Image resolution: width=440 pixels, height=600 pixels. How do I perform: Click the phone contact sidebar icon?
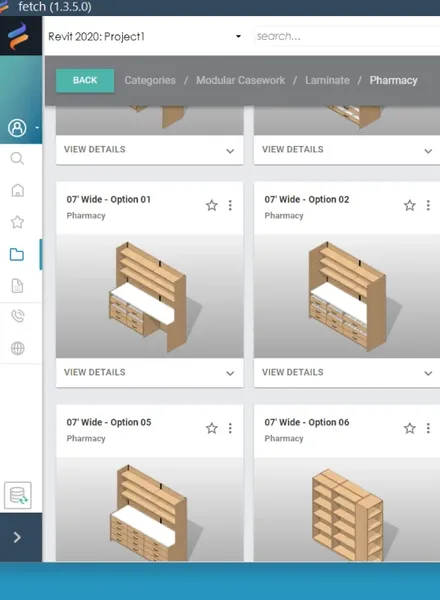[18, 316]
